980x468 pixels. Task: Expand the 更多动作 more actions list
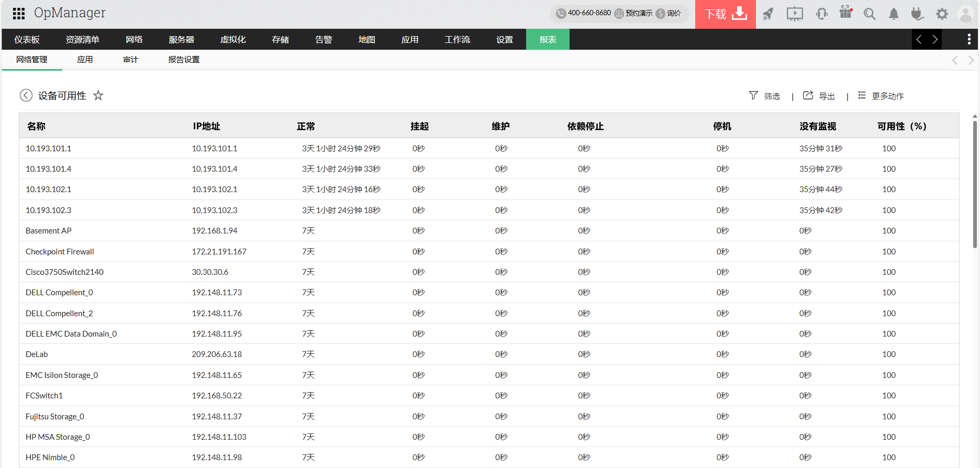point(881,96)
